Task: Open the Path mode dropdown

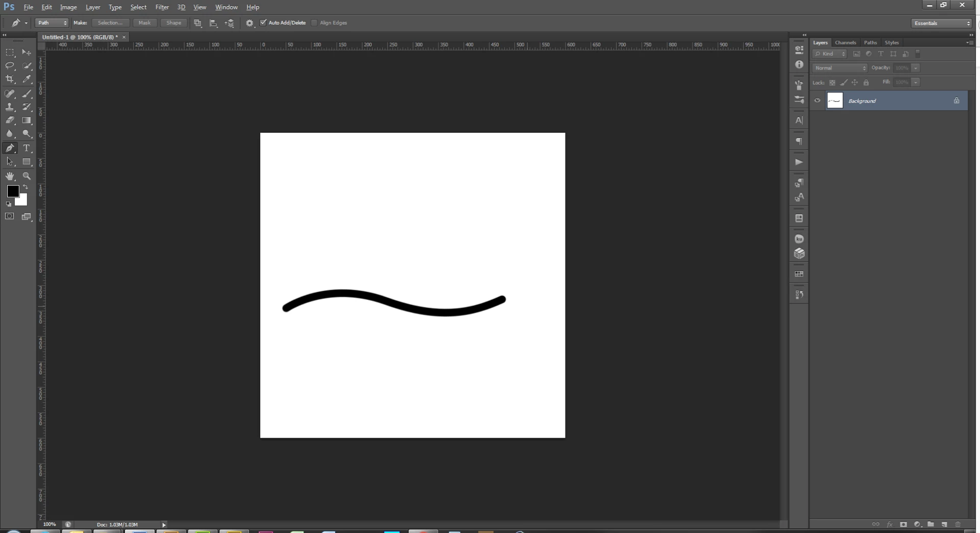Action: (x=52, y=23)
